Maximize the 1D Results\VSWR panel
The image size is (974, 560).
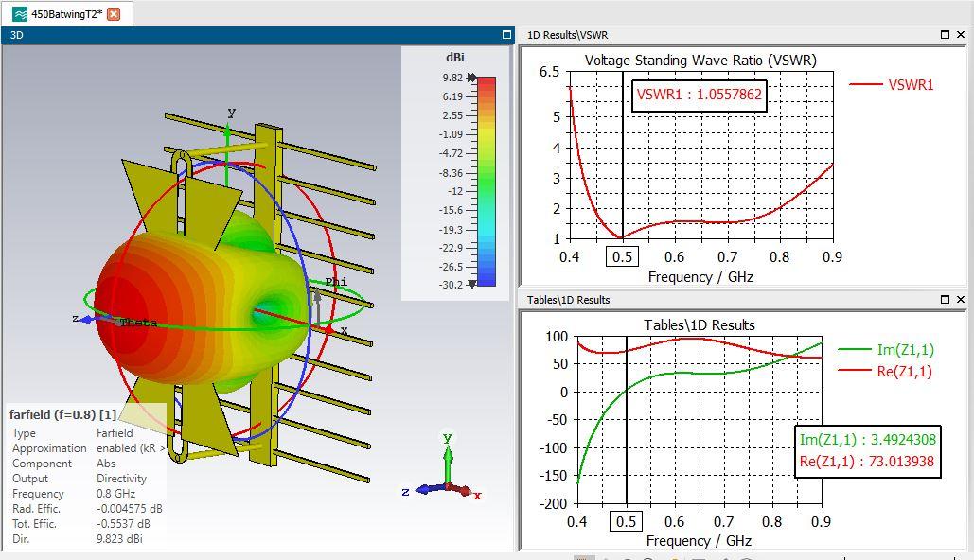[x=945, y=35]
